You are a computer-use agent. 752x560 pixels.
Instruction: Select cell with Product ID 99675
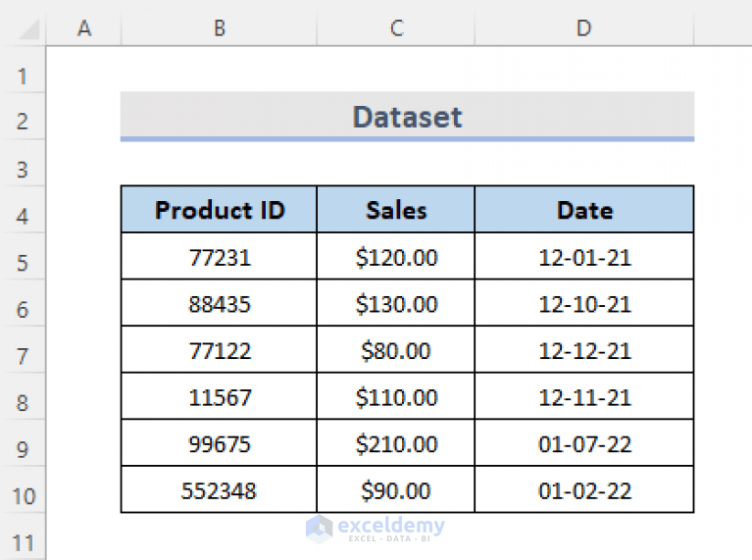click(x=220, y=443)
